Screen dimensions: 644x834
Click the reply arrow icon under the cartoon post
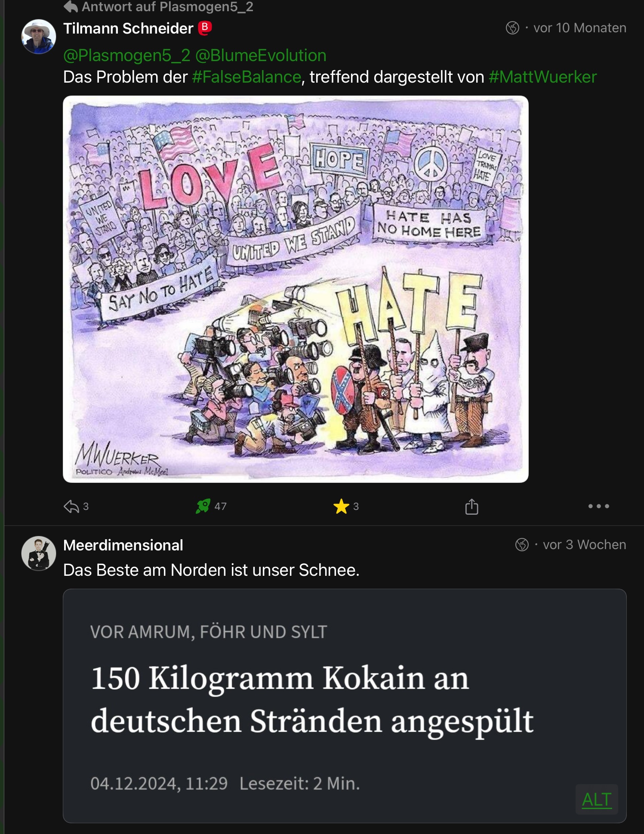tap(71, 506)
